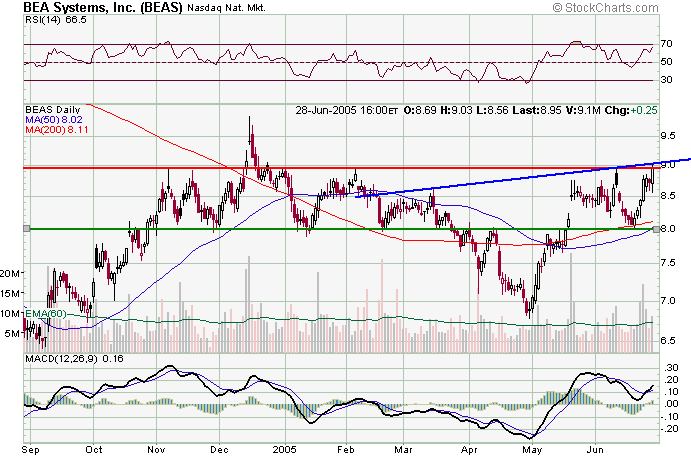691x459 pixels.
Task: Click the 70 level on RSI axis
Action: pyautogui.click(x=666, y=44)
